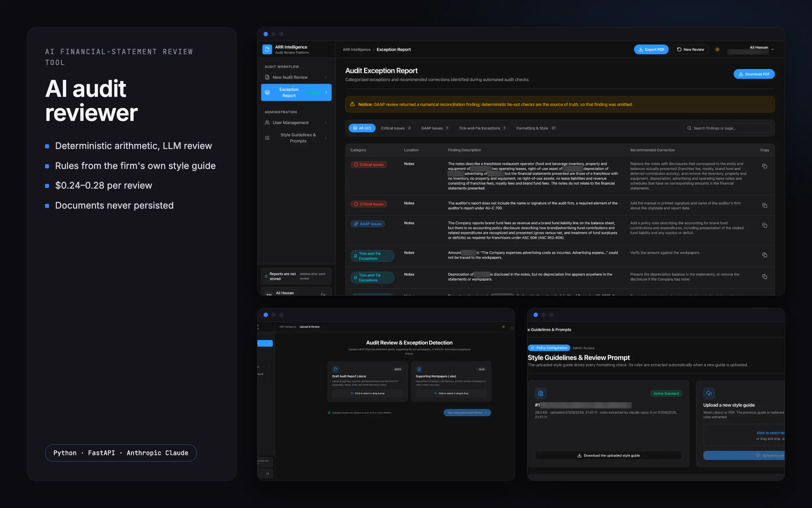Click the GAAP Issues badge on the brand fund row
Image resolution: width=812 pixels, height=508 pixels.
coord(367,224)
